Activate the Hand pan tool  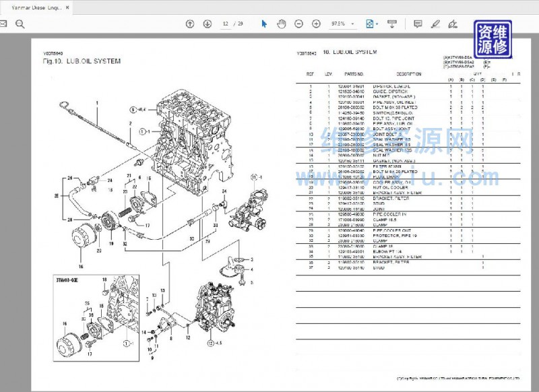click(x=281, y=24)
